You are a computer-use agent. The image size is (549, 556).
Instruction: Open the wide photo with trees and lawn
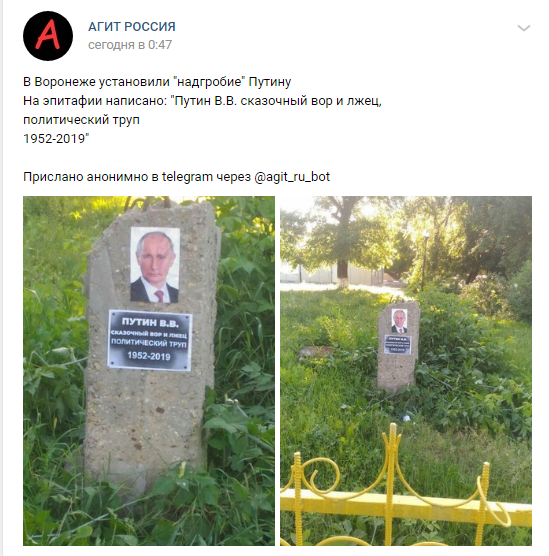tap(406, 371)
